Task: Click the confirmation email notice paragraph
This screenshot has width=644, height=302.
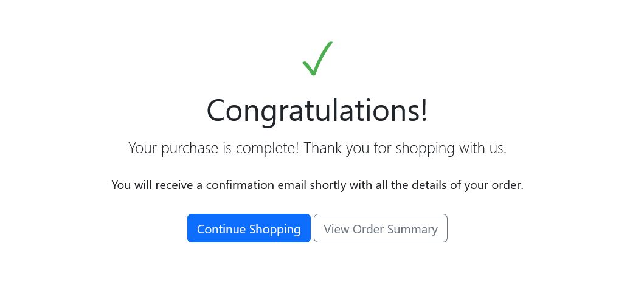Action: tap(317, 185)
